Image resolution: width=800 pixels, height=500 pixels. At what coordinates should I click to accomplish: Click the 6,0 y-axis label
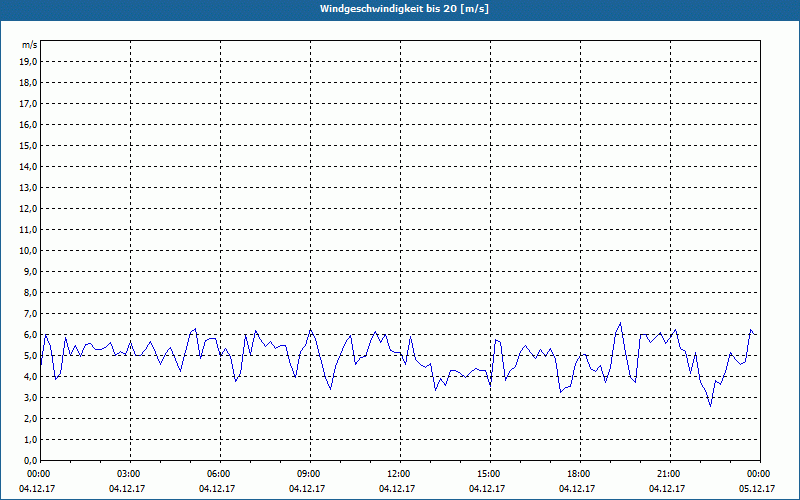click(x=30, y=335)
